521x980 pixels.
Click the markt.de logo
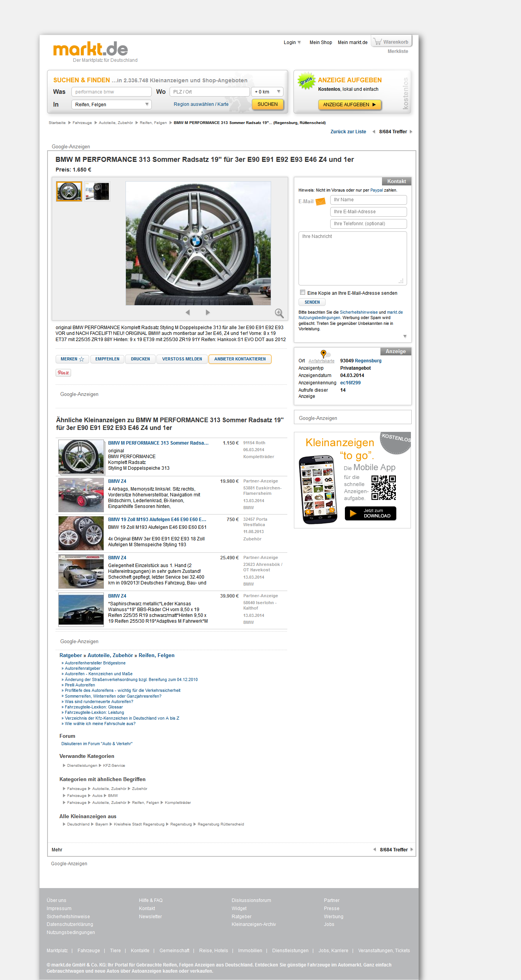click(90, 49)
